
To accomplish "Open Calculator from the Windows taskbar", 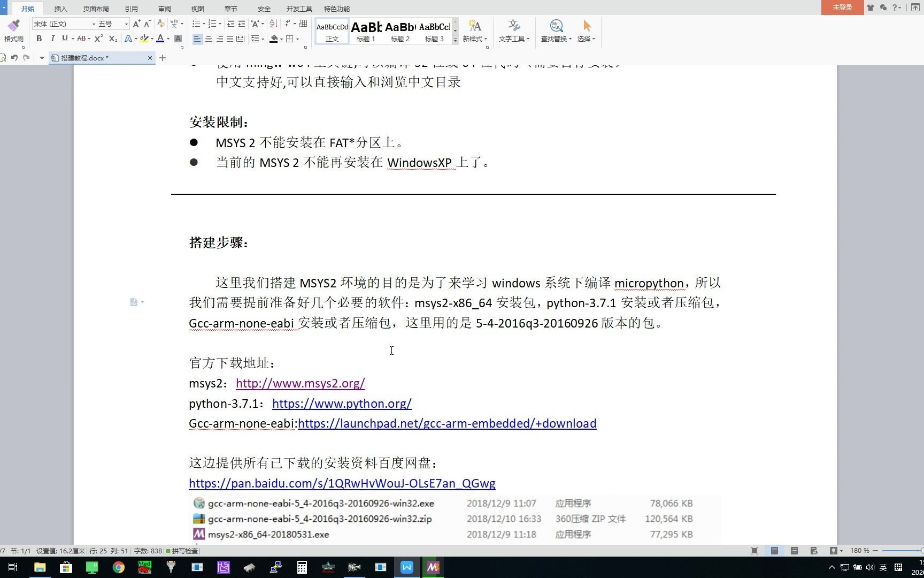I will tap(302, 567).
